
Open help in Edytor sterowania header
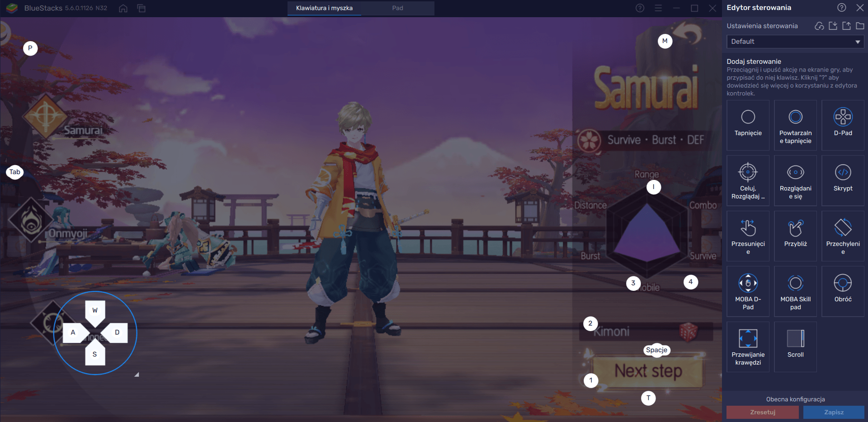[x=841, y=8]
